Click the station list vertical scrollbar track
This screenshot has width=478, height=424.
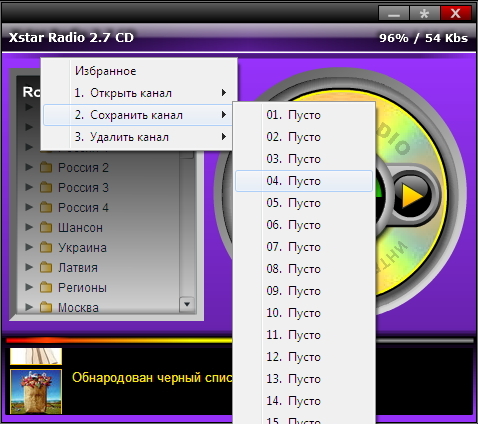[x=187, y=227]
